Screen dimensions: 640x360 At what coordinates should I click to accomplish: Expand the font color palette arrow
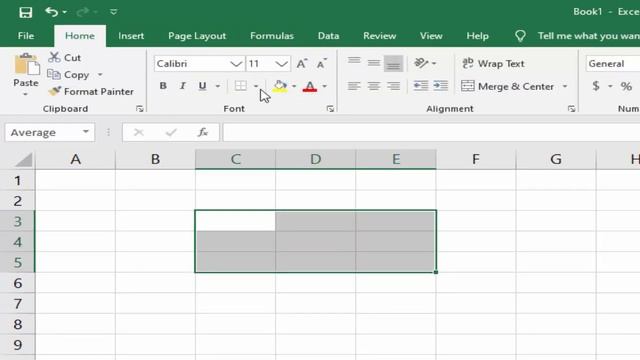[x=324, y=86]
